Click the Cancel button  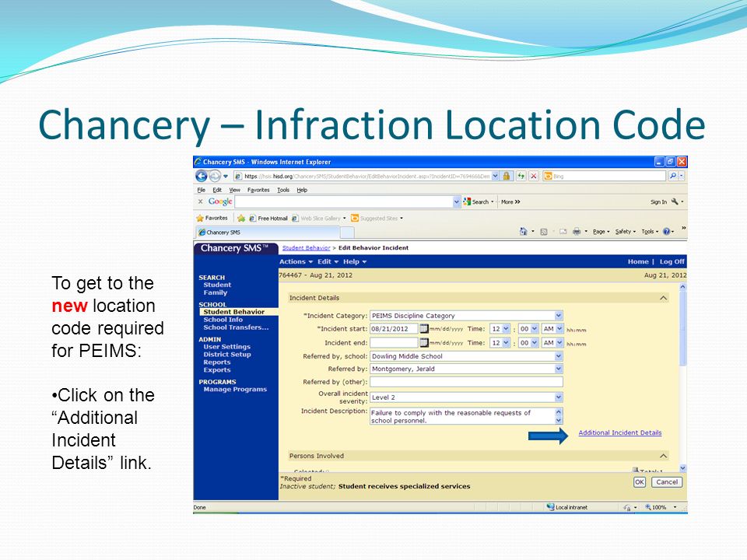pyautogui.click(x=667, y=482)
